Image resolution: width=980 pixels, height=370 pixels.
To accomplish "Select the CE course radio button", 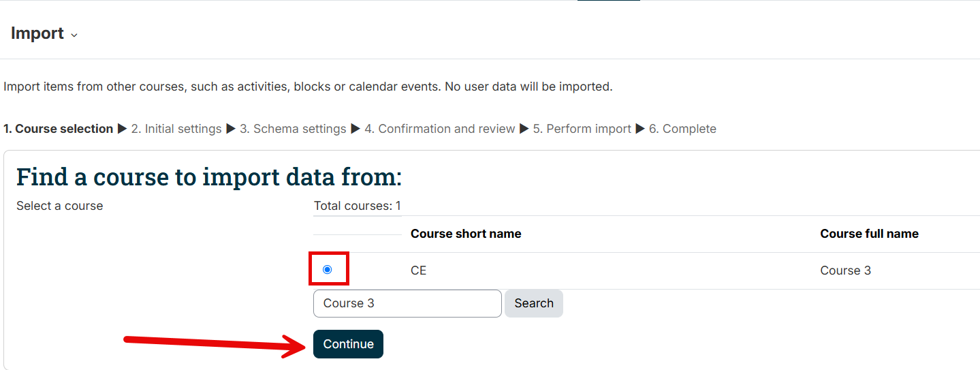I will coord(328,270).
